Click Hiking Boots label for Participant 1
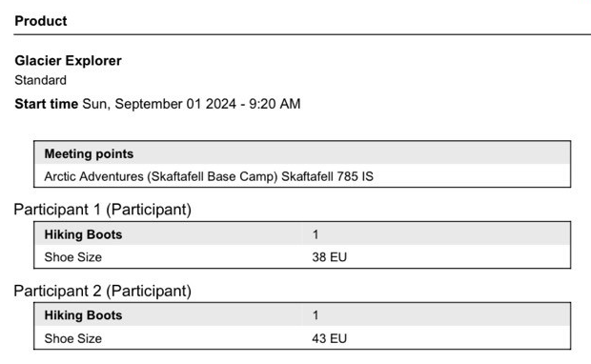Screen dimensions: 591x364 coord(83,234)
